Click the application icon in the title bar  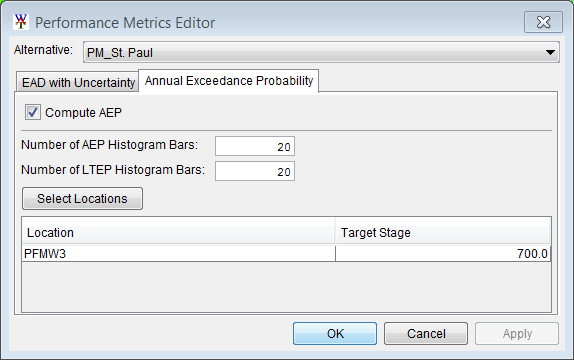tap(21, 22)
